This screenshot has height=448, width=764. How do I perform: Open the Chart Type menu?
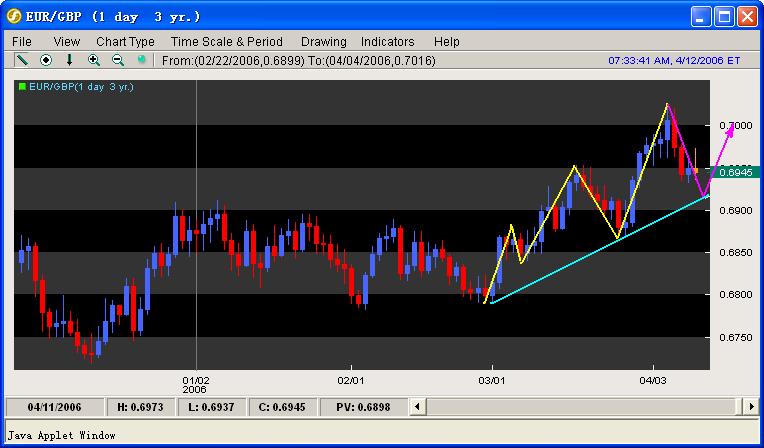tap(125, 42)
